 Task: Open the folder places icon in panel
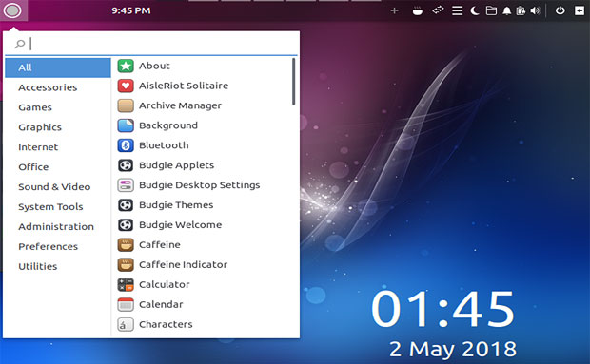pos(491,10)
